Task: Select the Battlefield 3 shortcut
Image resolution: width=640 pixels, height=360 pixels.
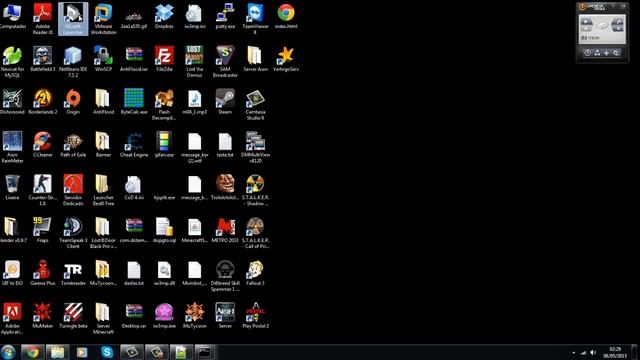Action: coord(42,59)
